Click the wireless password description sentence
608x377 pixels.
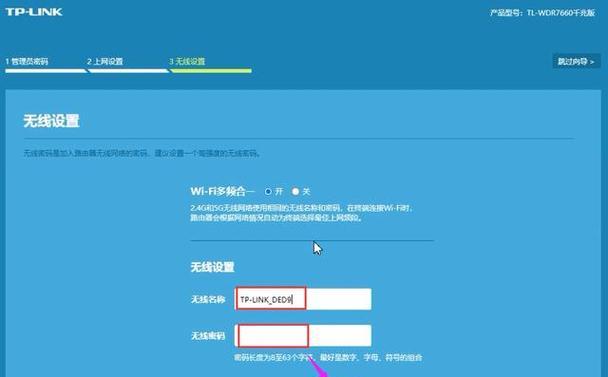(x=142, y=154)
